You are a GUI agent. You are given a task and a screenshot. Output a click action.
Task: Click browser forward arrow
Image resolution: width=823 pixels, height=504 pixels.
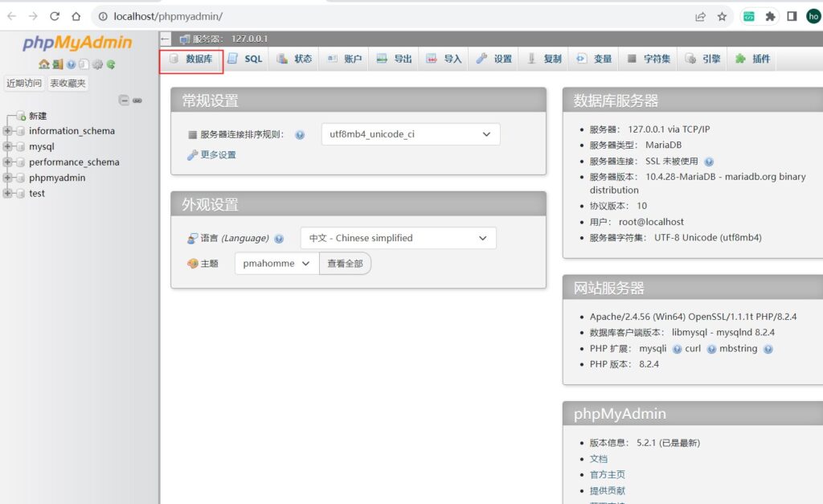coord(33,16)
